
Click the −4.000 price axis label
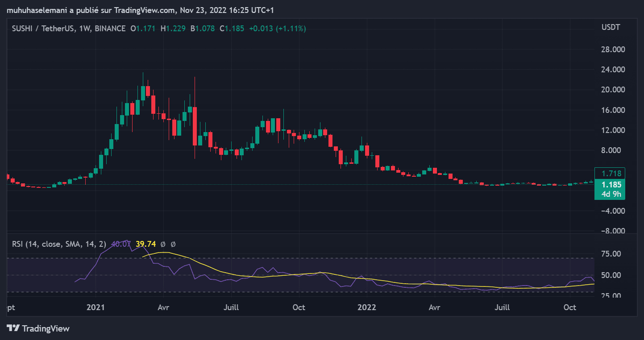(613, 211)
